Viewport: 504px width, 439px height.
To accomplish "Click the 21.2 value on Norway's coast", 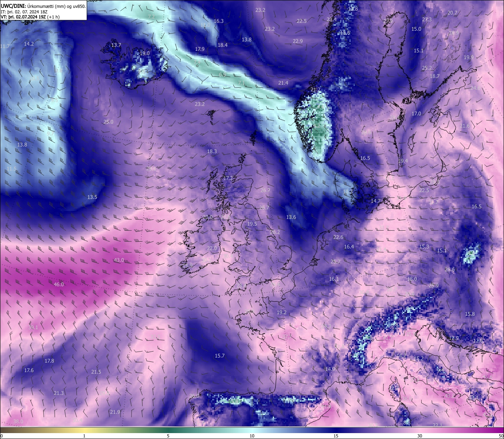I will pos(316,90).
